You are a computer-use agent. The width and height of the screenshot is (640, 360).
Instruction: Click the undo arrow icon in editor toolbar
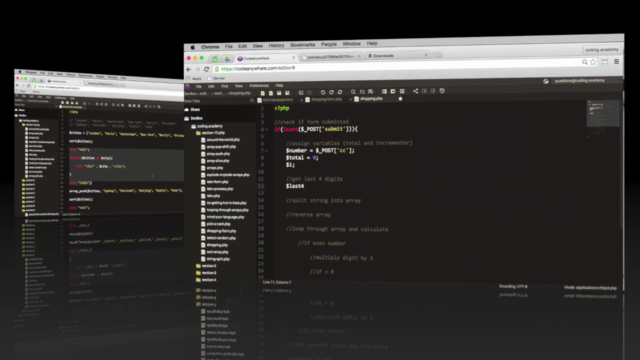[x=323, y=92]
